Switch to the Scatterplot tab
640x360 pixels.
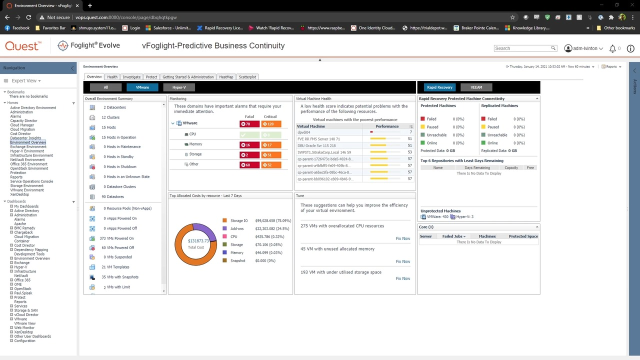247,77
